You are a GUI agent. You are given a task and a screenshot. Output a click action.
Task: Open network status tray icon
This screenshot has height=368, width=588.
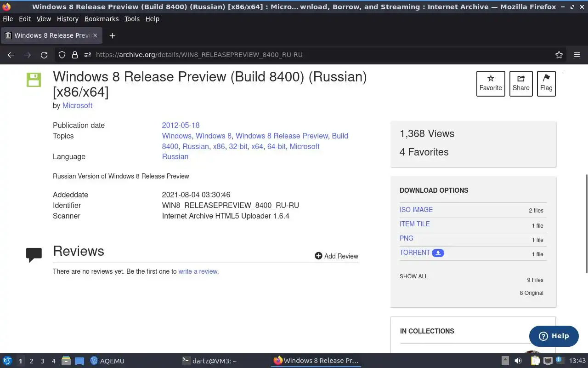point(548,361)
